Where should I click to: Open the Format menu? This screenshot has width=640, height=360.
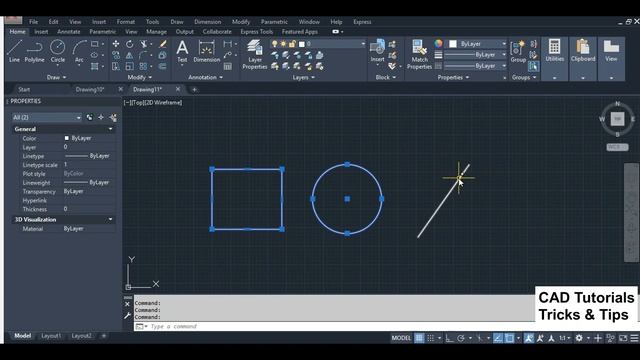[x=126, y=22]
